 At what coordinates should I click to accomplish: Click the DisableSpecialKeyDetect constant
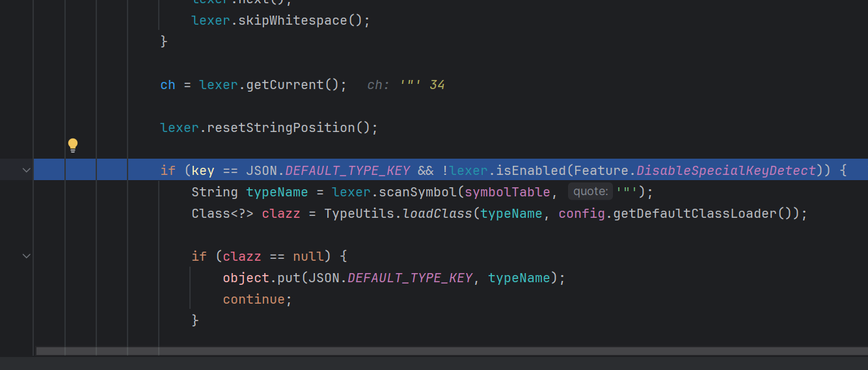pyautogui.click(x=726, y=171)
